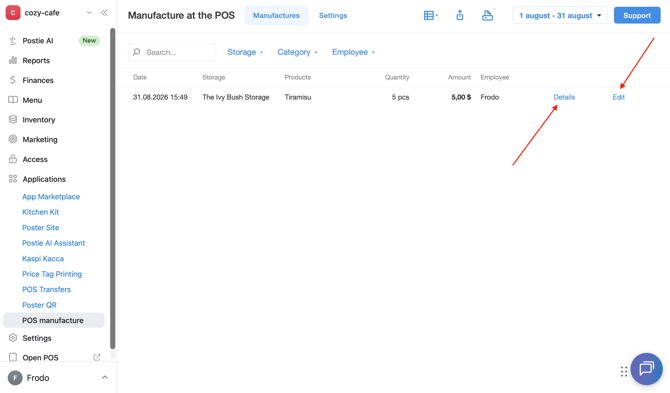Screen dimensions: 670x393
Task: Click the date 31.08.2026 15:49 cell
Action: (160, 97)
